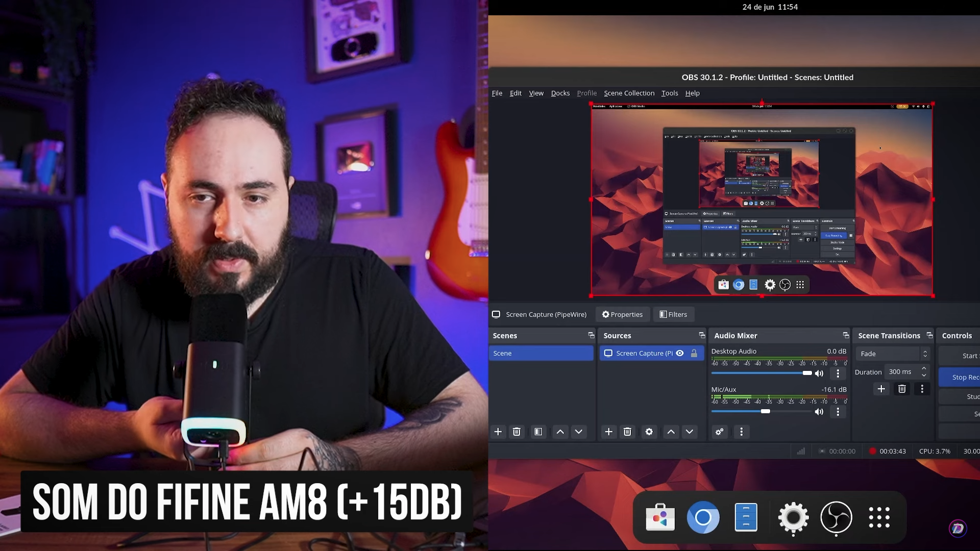Float the Scenes dock panel
Image resolution: width=980 pixels, height=551 pixels.
click(591, 335)
